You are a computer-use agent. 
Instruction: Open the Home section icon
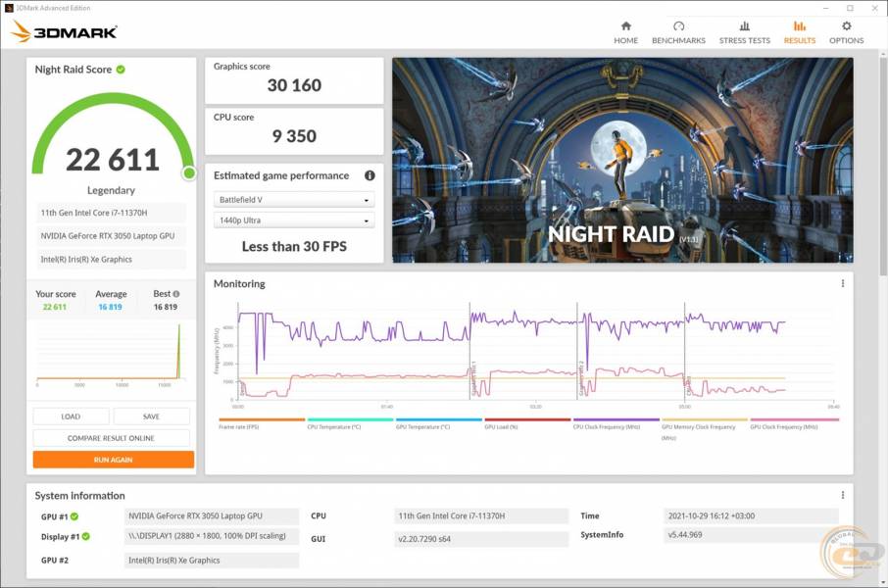tap(625, 26)
